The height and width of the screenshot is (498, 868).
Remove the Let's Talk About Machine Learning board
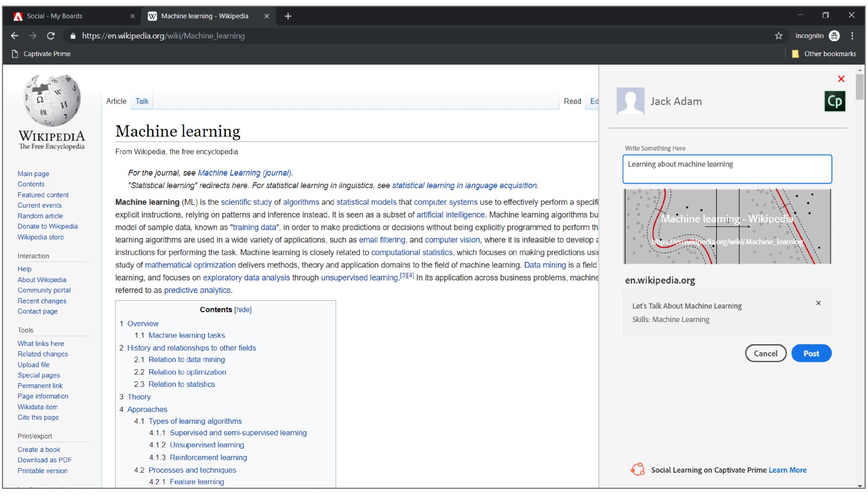pyautogui.click(x=818, y=303)
